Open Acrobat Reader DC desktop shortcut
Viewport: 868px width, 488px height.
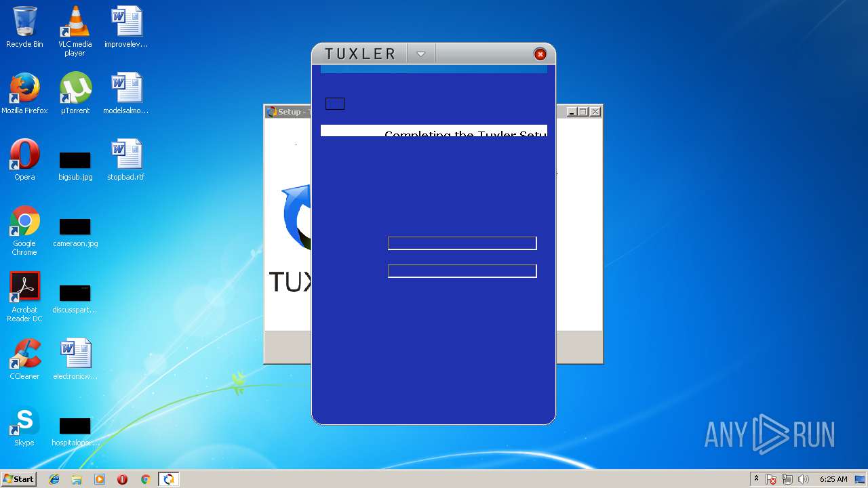[24, 297]
